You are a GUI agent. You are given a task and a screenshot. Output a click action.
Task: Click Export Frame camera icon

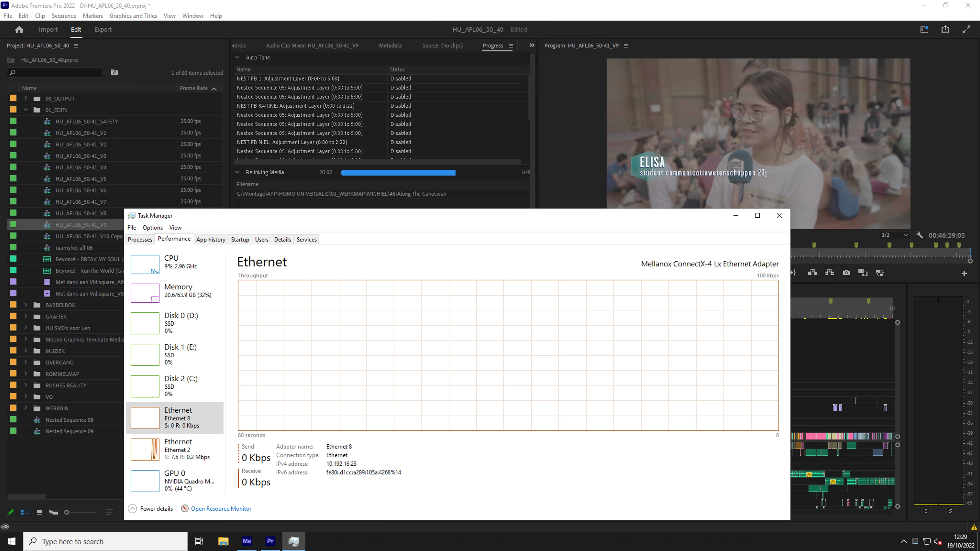tap(846, 273)
